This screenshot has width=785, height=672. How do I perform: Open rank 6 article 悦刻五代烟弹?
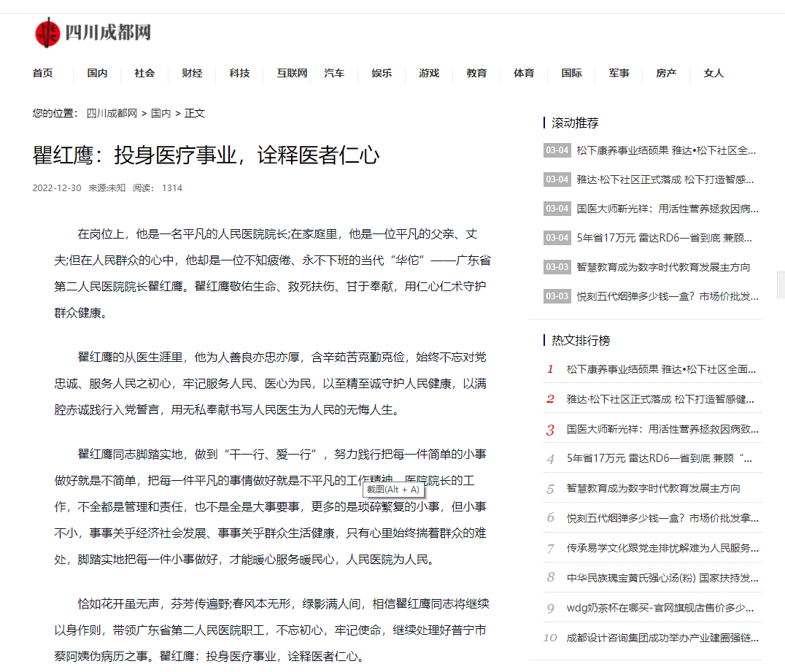coord(662,518)
